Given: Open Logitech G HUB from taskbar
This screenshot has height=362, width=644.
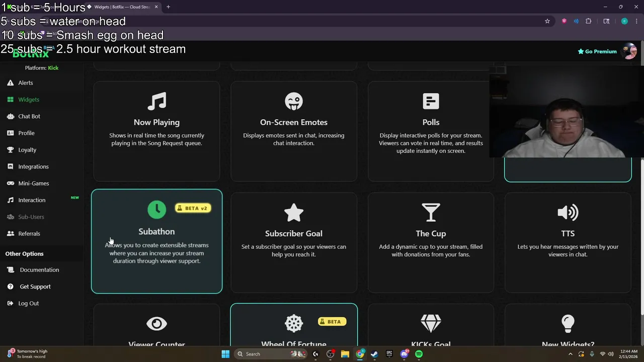Looking at the screenshot, I should coord(315,354).
